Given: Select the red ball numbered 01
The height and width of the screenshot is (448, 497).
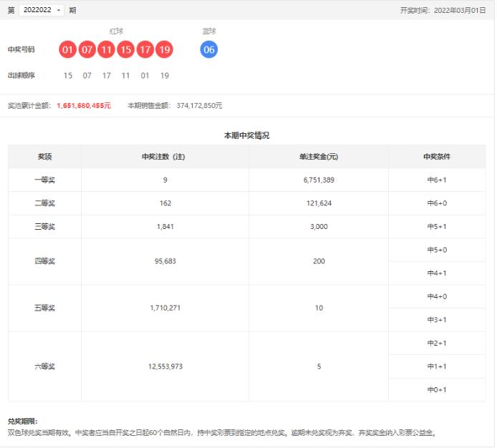Looking at the screenshot, I should coord(67,49).
